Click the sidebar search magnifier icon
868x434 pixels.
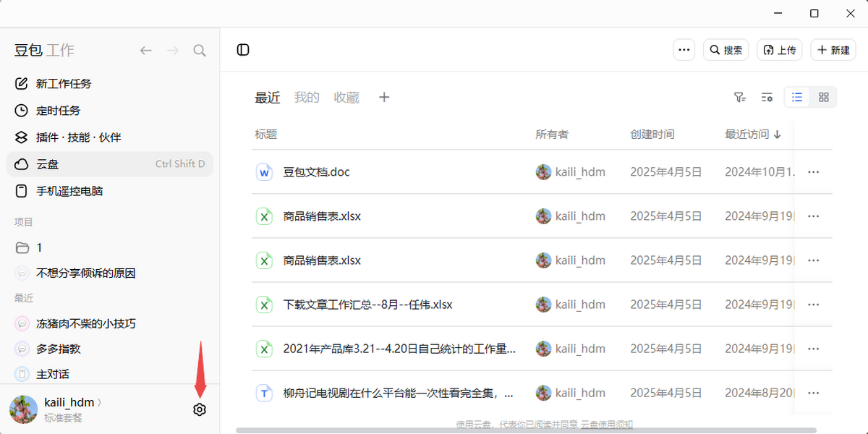click(x=200, y=50)
